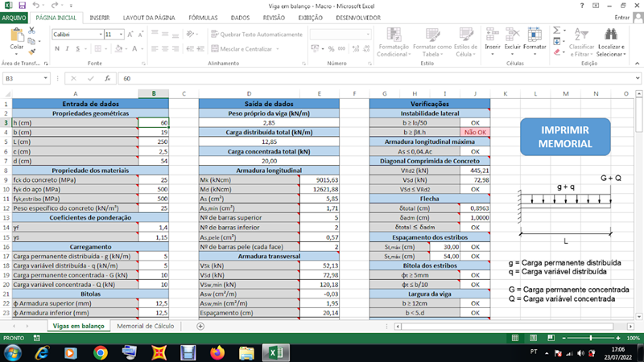Click the Colar (Paste) clipboard icon
The height and width of the screenshot is (362, 644).
[17, 35]
